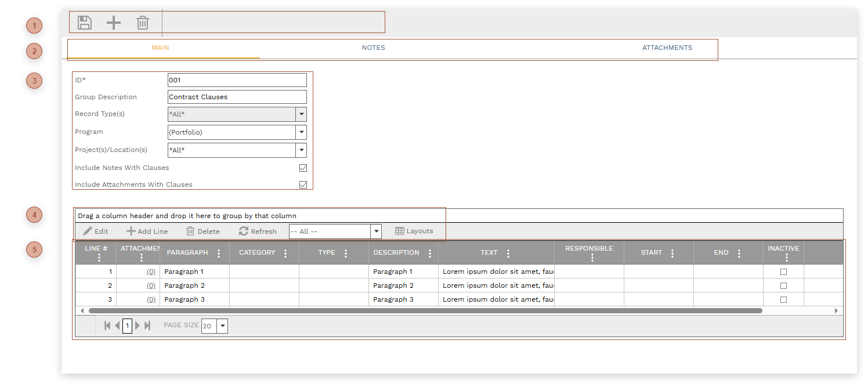The width and height of the screenshot is (868, 387).
Task: Click the plus icon to add record
Action: pos(114,23)
